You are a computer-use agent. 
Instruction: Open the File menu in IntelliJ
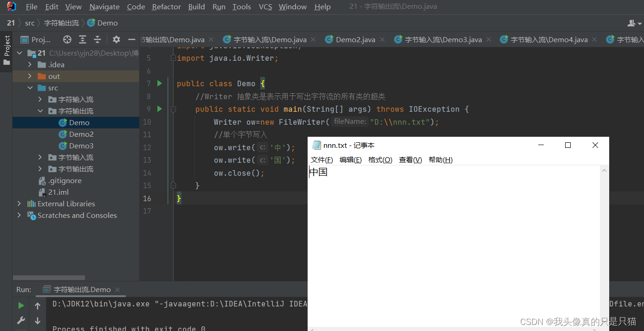pos(32,6)
